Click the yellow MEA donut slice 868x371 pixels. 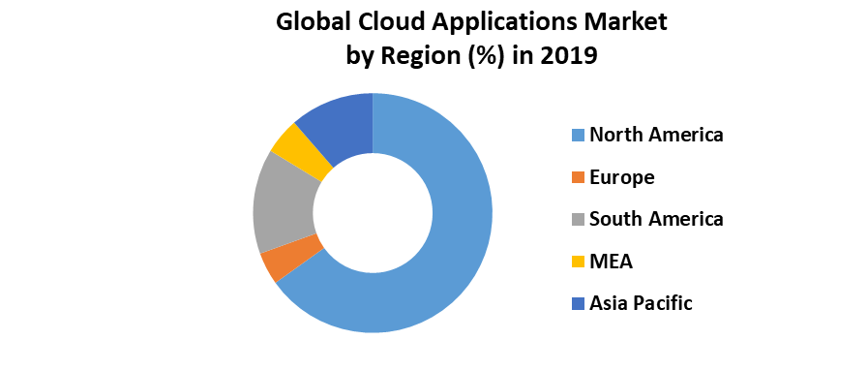click(303, 152)
